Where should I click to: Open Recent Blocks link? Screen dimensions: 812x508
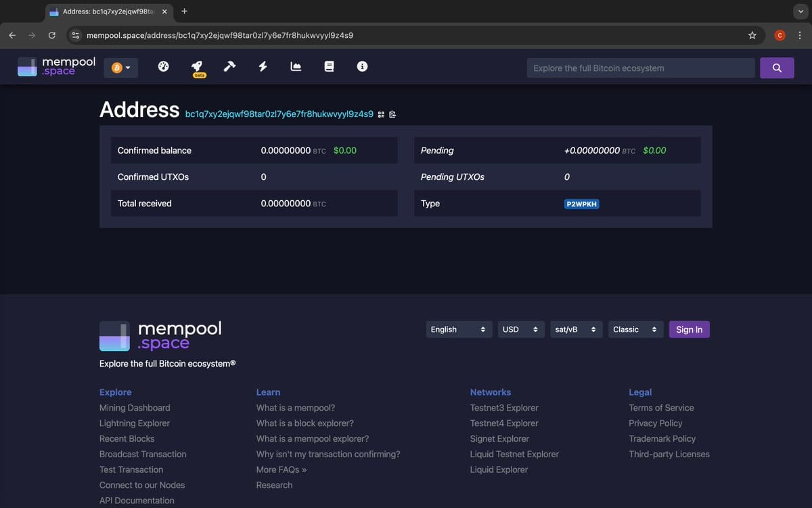(127, 439)
